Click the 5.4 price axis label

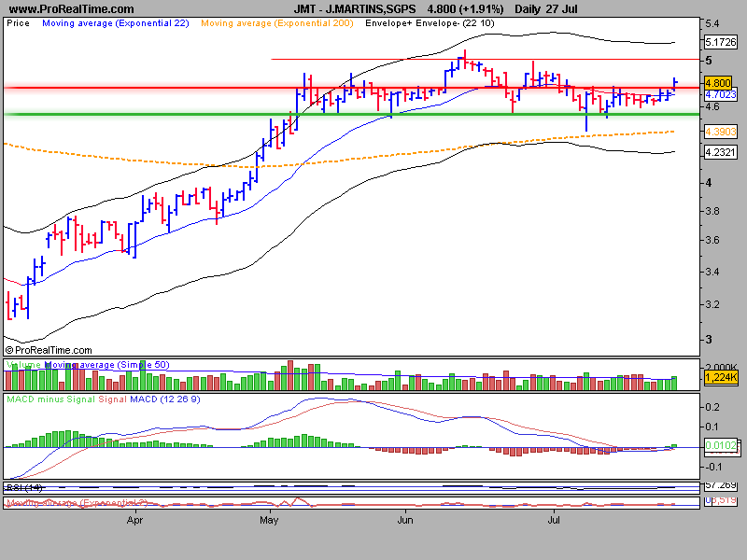(x=712, y=24)
